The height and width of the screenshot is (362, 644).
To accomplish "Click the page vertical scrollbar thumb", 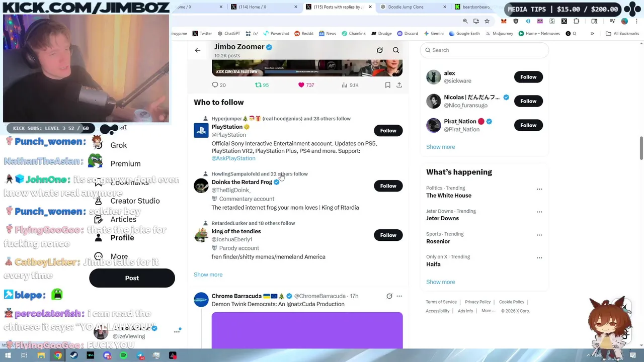I will [641, 148].
